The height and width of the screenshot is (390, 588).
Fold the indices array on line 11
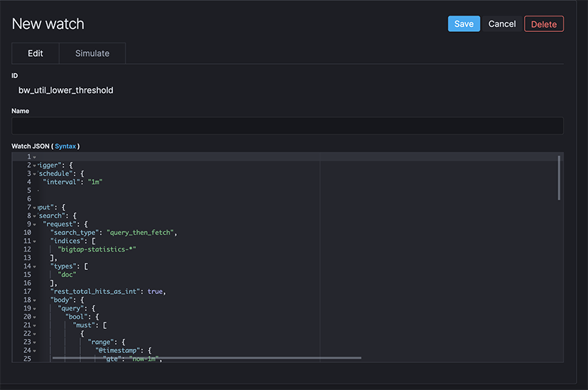point(35,241)
